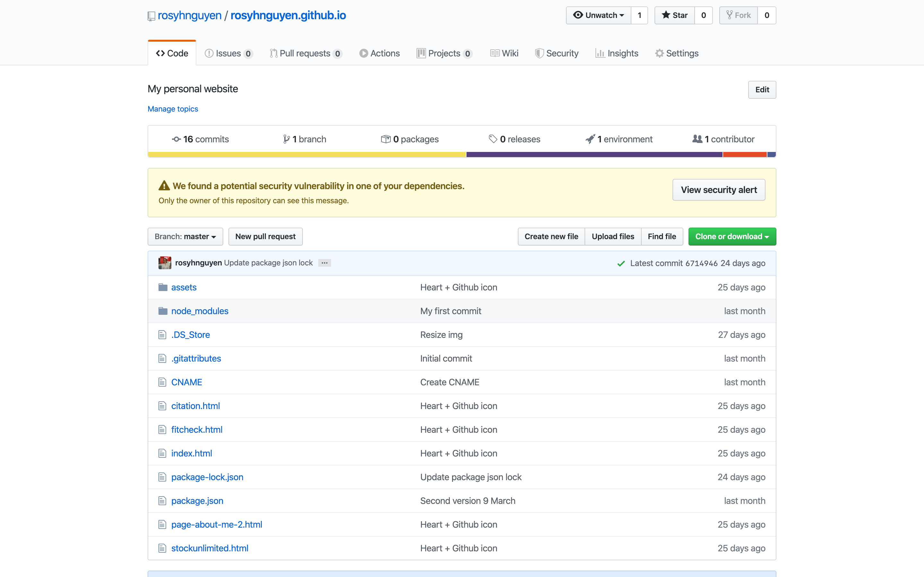The image size is (924, 577).
Task: Star this repository
Action: [674, 15]
